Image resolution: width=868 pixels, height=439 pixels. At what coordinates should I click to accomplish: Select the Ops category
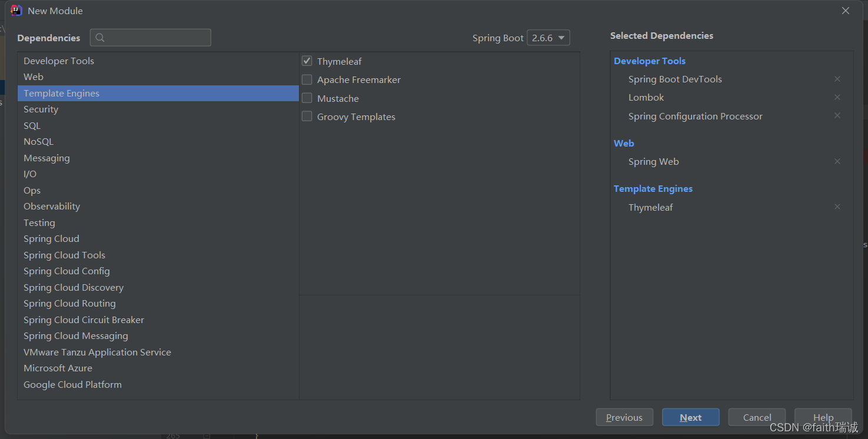(158, 191)
